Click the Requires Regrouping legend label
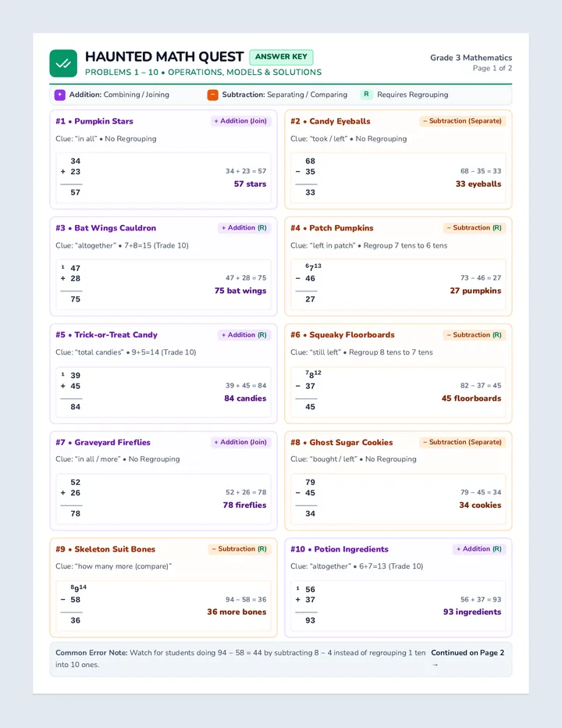The height and width of the screenshot is (728, 562). pos(413,95)
